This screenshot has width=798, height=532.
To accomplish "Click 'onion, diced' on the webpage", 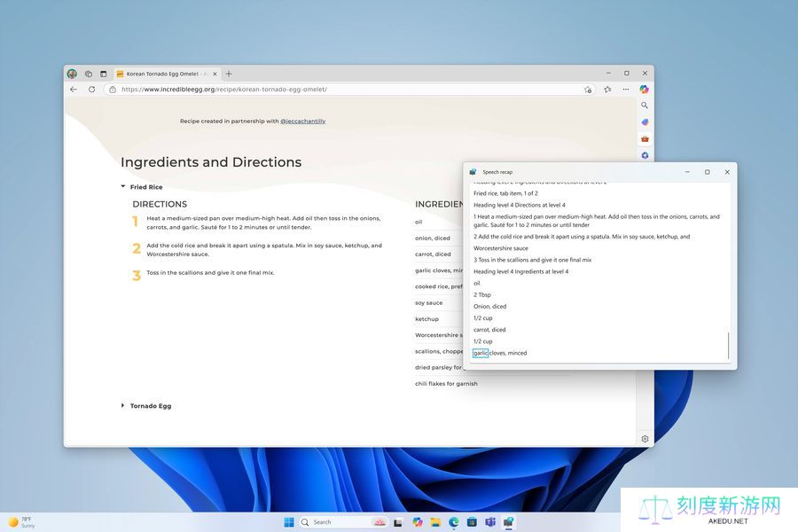I will (433, 239).
